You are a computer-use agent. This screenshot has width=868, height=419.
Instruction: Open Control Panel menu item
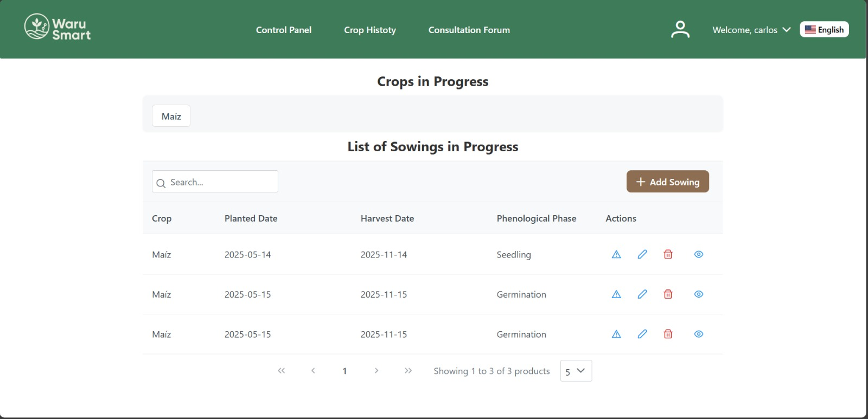[x=284, y=30]
